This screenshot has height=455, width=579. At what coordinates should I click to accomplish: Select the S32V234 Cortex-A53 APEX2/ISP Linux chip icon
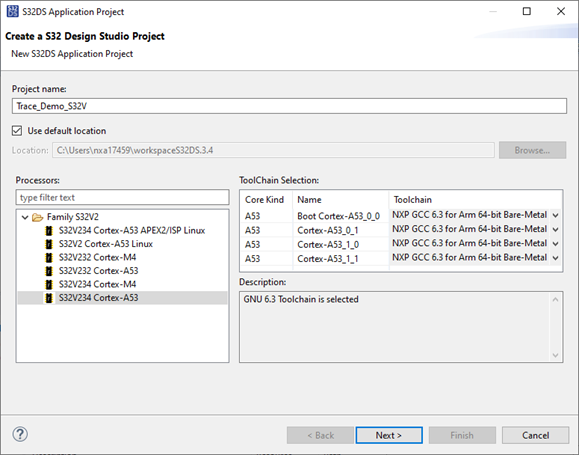[49, 230]
